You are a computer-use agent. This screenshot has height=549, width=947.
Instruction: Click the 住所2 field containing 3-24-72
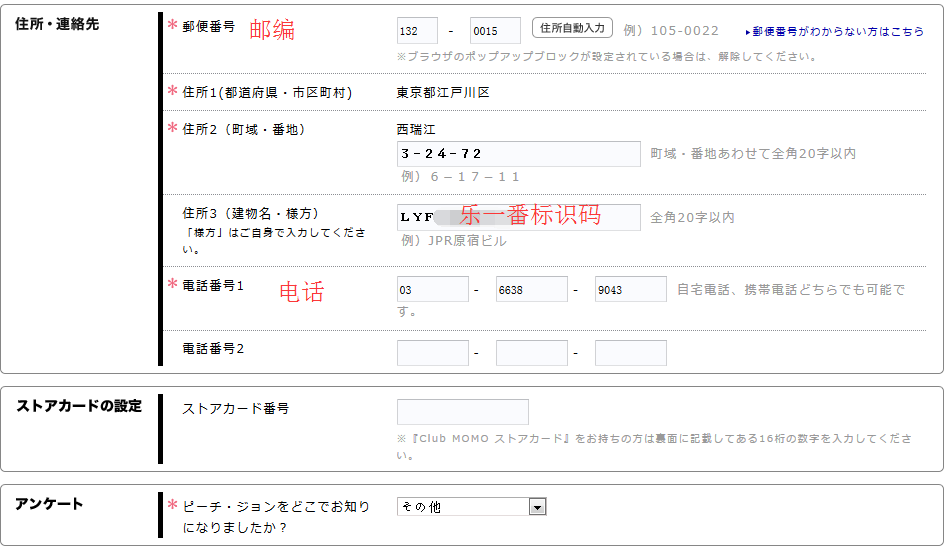(x=518, y=154)
